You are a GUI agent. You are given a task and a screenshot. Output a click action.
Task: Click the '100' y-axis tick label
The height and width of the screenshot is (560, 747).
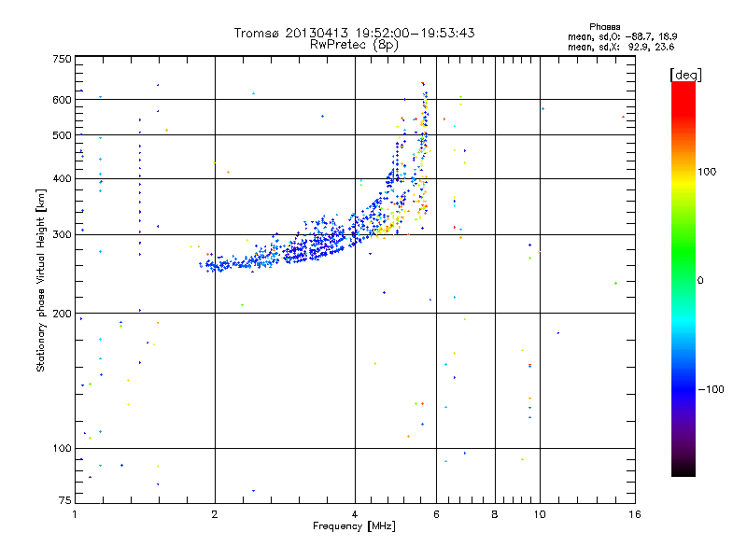click(x=62, y=449)
